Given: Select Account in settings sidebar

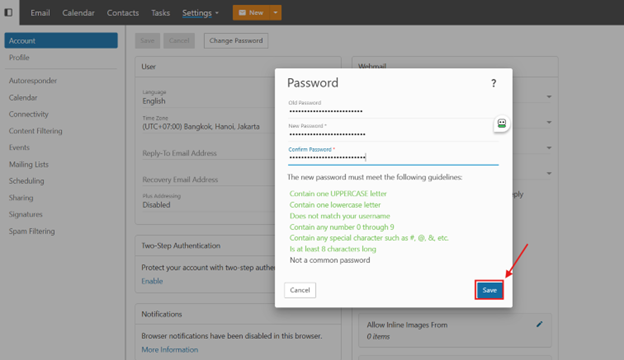Looking at the screenshot, I should tap(61, 41).
